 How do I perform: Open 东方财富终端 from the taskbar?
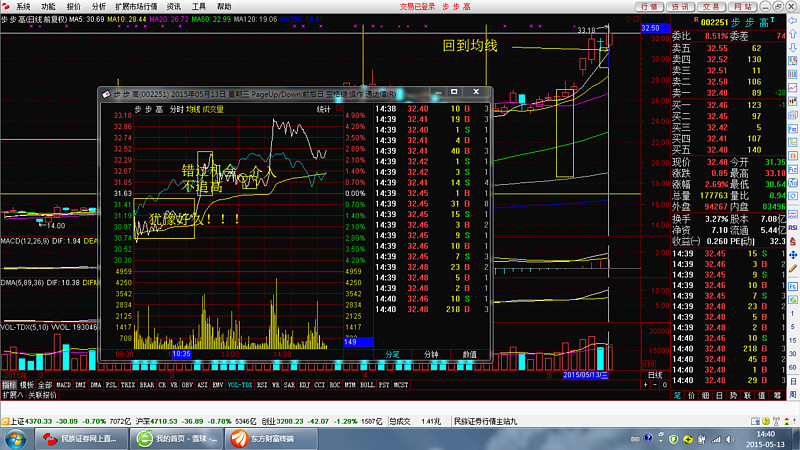[x=263, y=438]
